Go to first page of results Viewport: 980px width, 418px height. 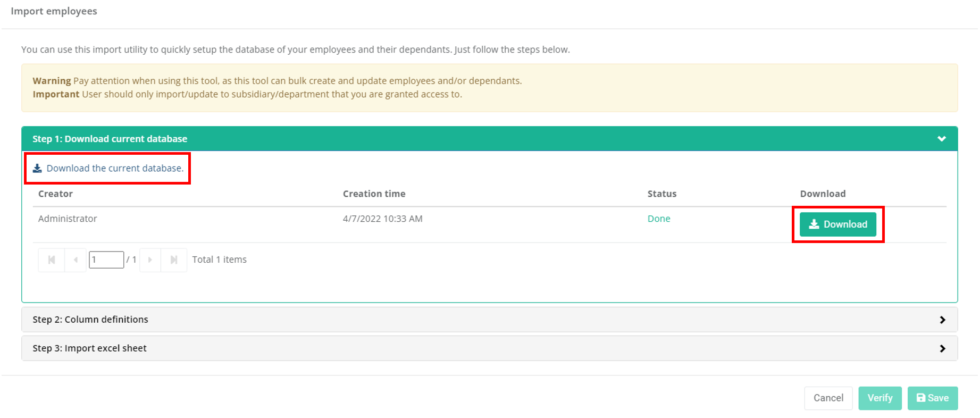(52, 260)
